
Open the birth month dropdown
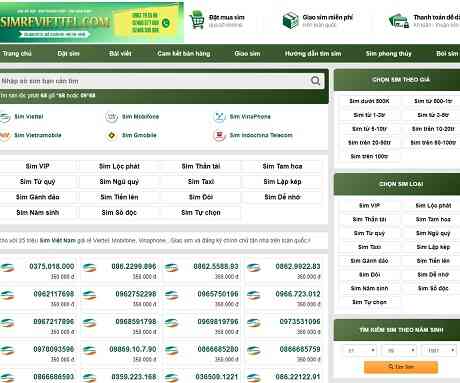click(x=399, y=350)
